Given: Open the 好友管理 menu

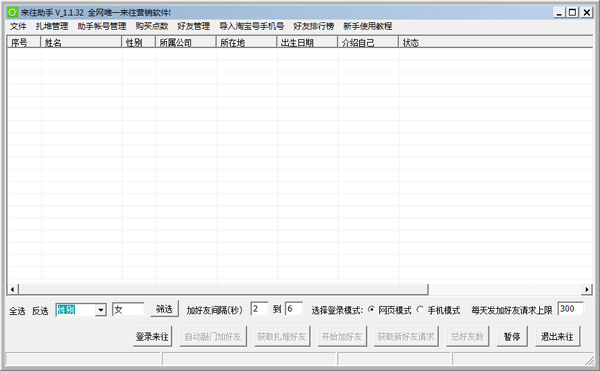Looking at the screenshot, I should (x=194, y=26).
